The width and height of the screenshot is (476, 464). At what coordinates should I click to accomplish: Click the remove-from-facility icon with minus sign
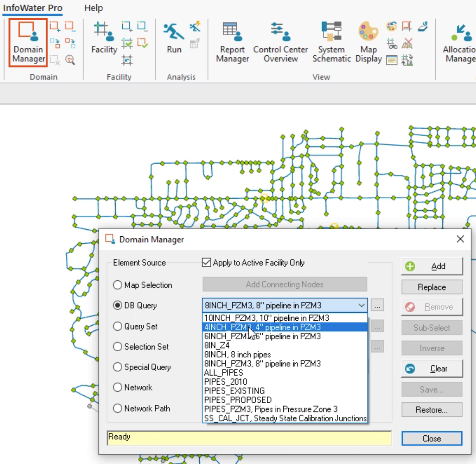(x=142, y=26)
